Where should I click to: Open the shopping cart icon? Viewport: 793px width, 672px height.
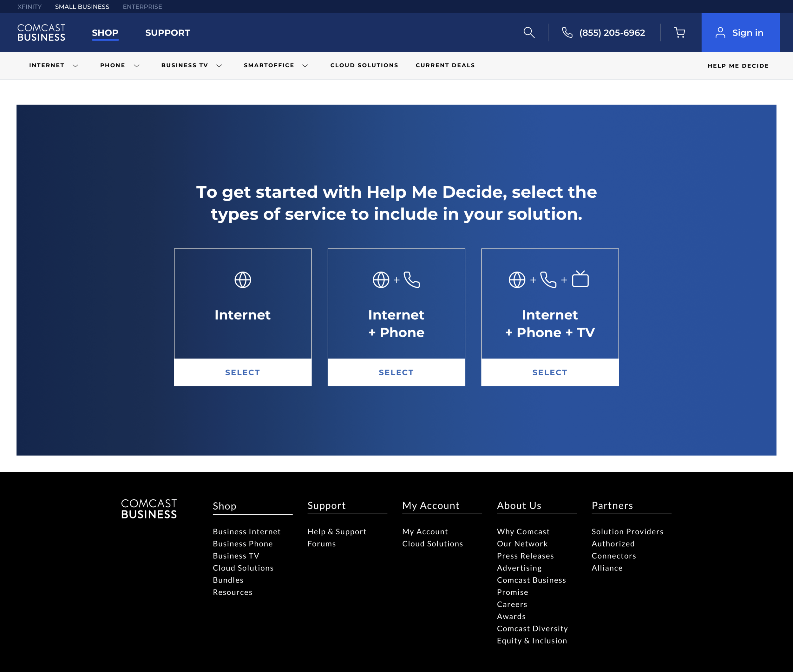(679, 32)
